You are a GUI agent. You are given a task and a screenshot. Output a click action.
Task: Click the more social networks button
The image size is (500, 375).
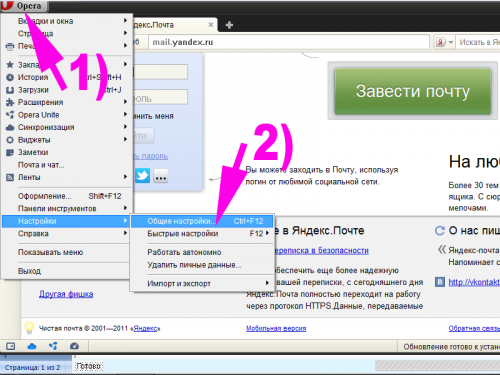point(161,176)
